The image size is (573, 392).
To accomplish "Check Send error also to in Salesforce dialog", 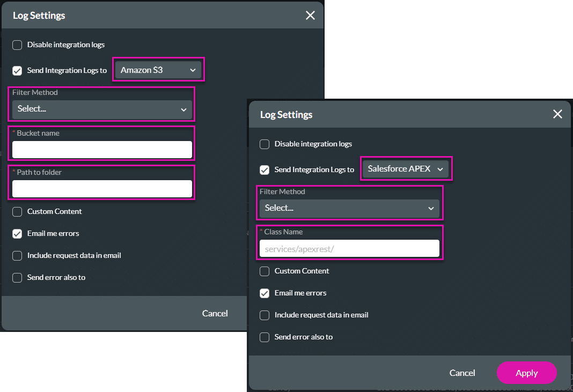I will tap(265, 337).
